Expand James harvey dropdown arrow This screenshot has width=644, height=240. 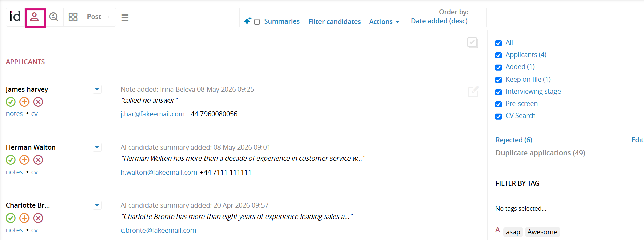pyautogui.click(x=97, y=89)
